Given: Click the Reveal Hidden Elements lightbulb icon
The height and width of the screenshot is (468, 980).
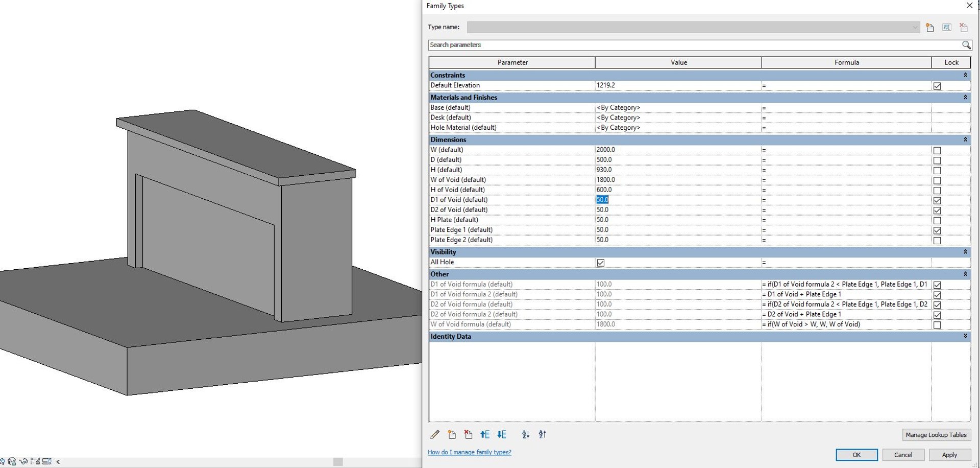Looking at the screenshot, I should coord(1,461).
